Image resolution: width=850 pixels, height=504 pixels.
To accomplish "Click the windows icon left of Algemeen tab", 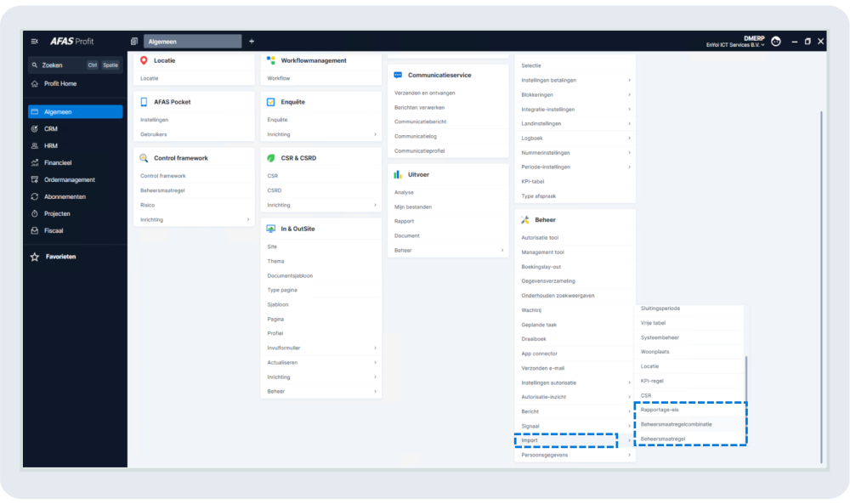I will click(134, 41).
